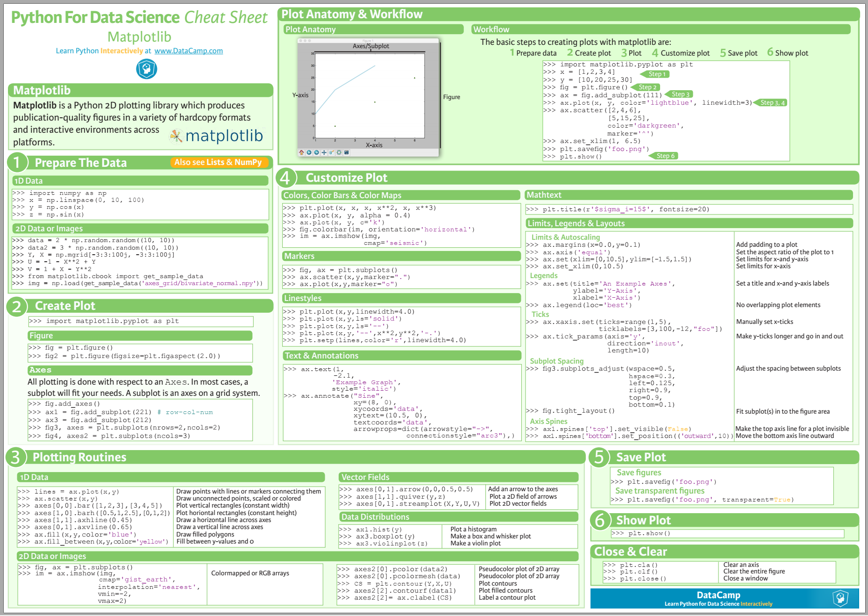Click the 'plt.clf()' code line
868x616 pixels.
630,572
